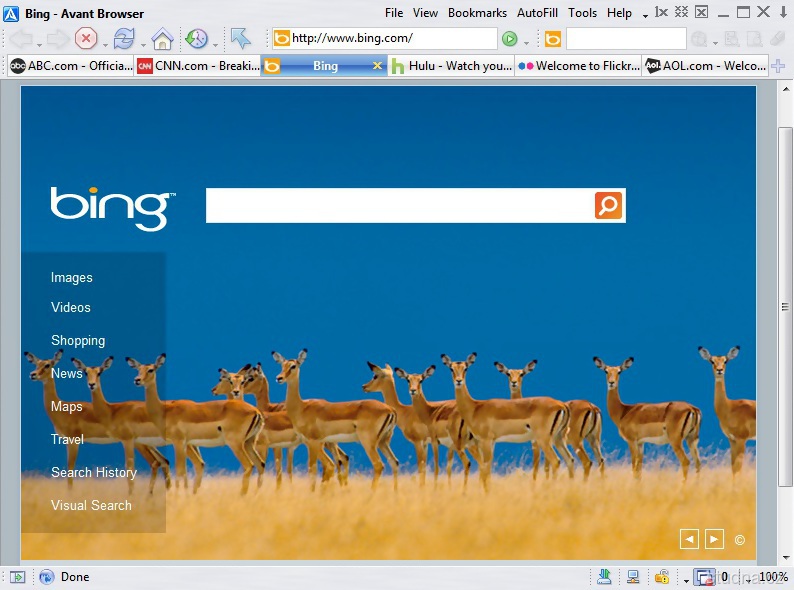Expand the Refresh button dropdown arrow
The image size is (794, 590).
143,46
